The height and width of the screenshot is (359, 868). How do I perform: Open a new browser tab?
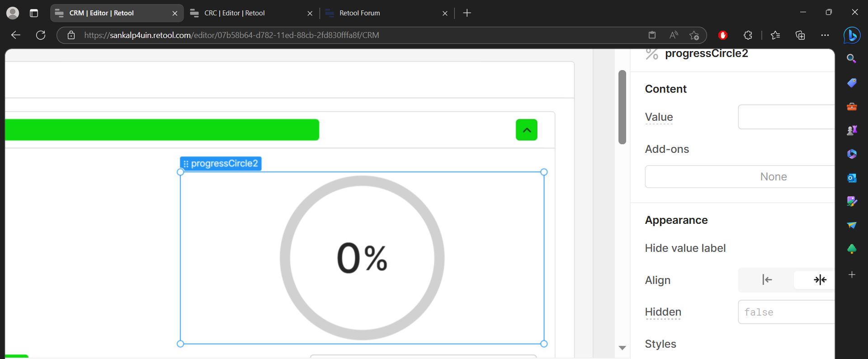(x=467, y=13)
